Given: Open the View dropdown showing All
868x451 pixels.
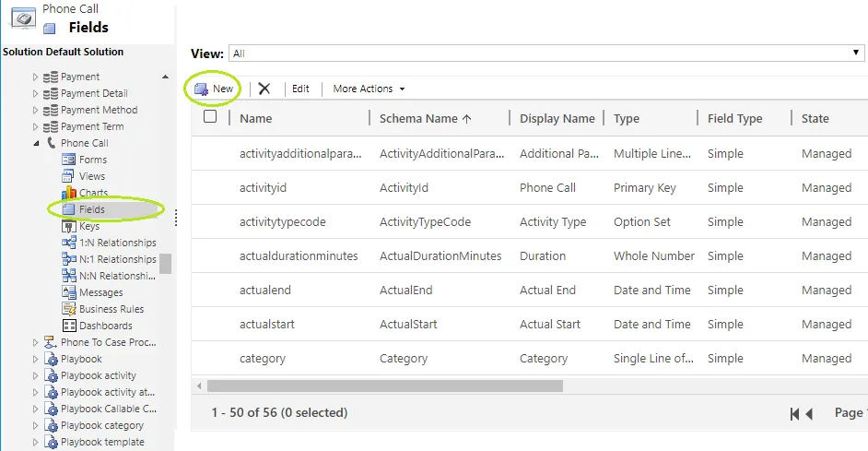Looking at the screenshot, I should [546, 53].
